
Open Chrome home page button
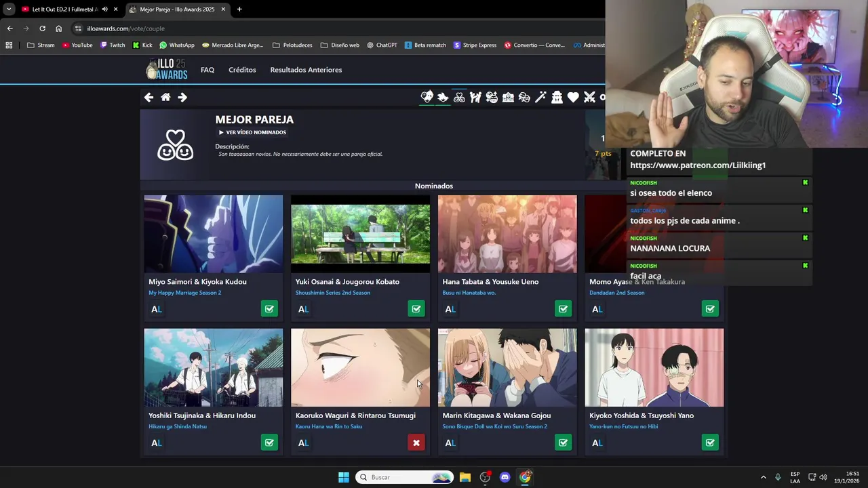(x=58, y=28)
